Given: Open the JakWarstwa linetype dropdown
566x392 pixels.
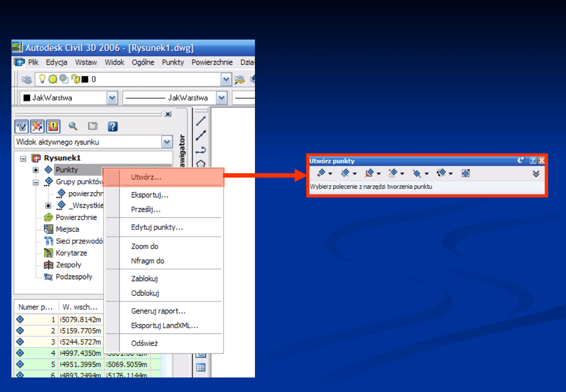Looking at the screenshot, I should click(x=221, y=98).
